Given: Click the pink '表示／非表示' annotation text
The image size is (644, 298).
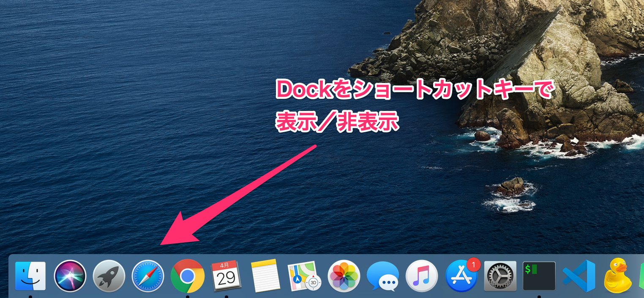Looking at the screenshot, I should (x=337, y=123).
